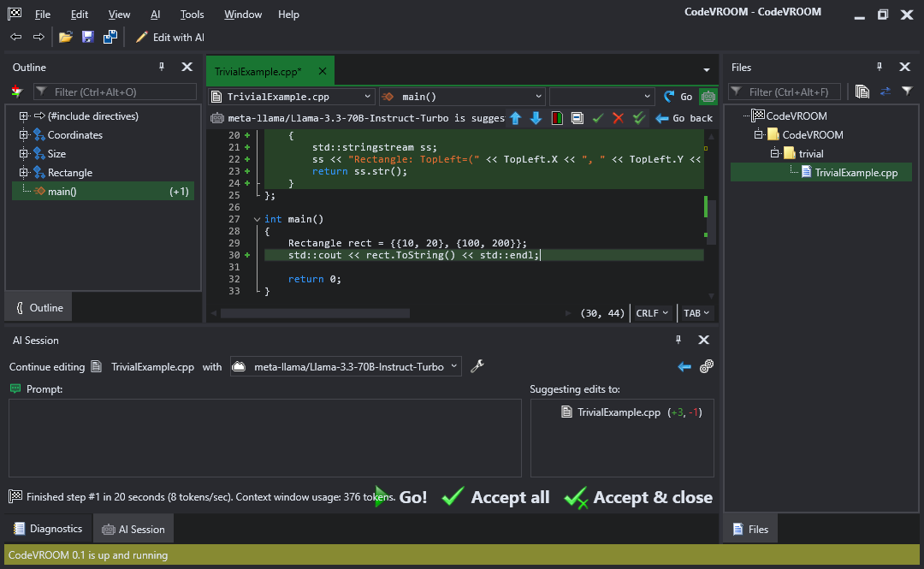Click the funnel filter icon in Files toolbar
Image resolution: width=924 pixels, height=569 pixels.
coord(907,92)
